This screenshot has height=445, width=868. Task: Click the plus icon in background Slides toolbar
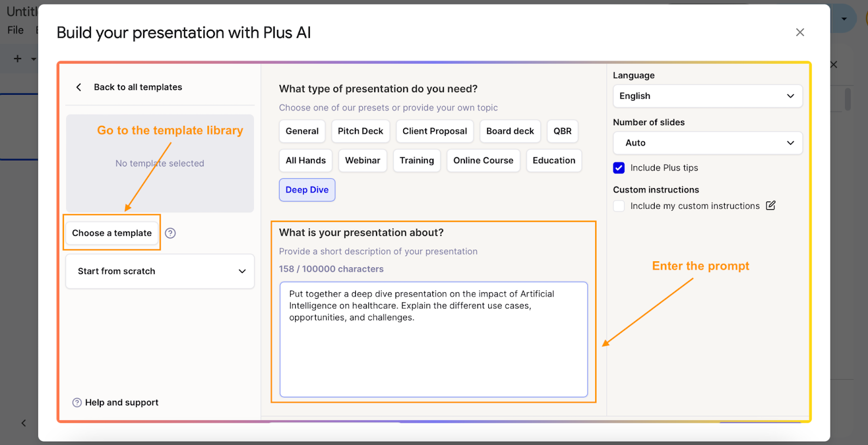click(17, 59)
